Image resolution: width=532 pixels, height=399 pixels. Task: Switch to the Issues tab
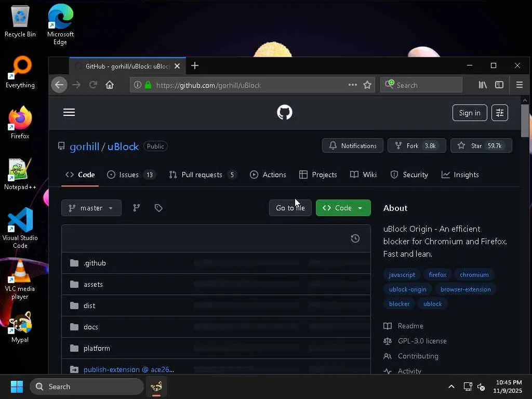(x=131, y=175)
